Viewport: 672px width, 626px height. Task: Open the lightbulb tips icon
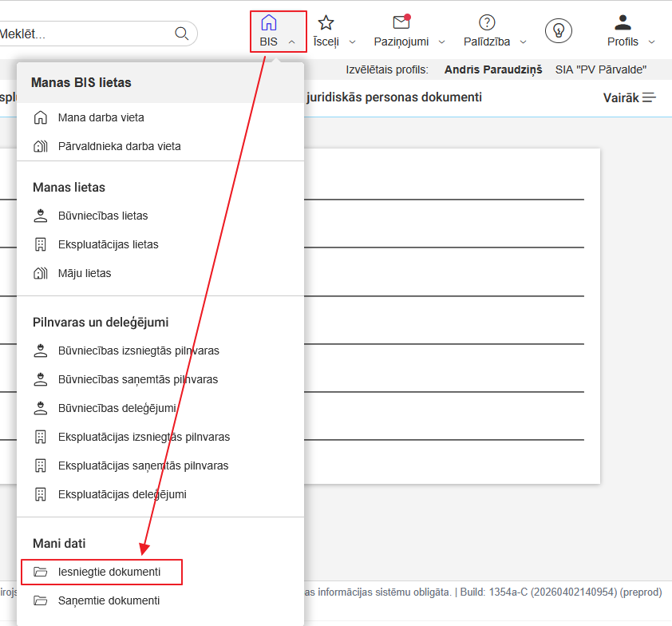pos(559,30)
